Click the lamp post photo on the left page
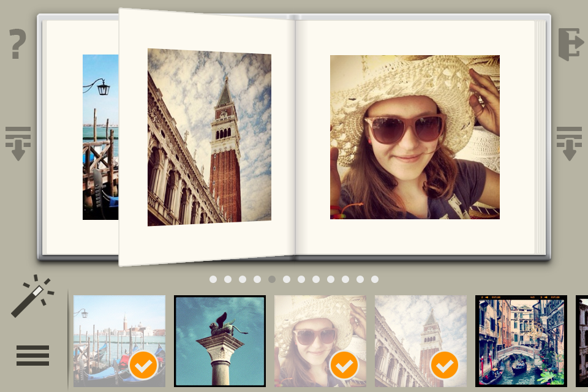 (x=100, y=137)
